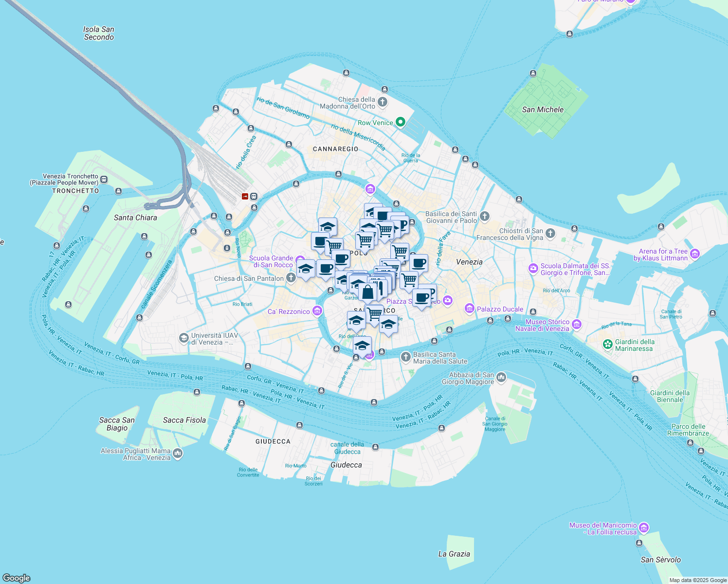Open the Santa Maria della Salute church icon
Image resolution: width=728 pixels, height=584 pixels.
tap(405, 357)
